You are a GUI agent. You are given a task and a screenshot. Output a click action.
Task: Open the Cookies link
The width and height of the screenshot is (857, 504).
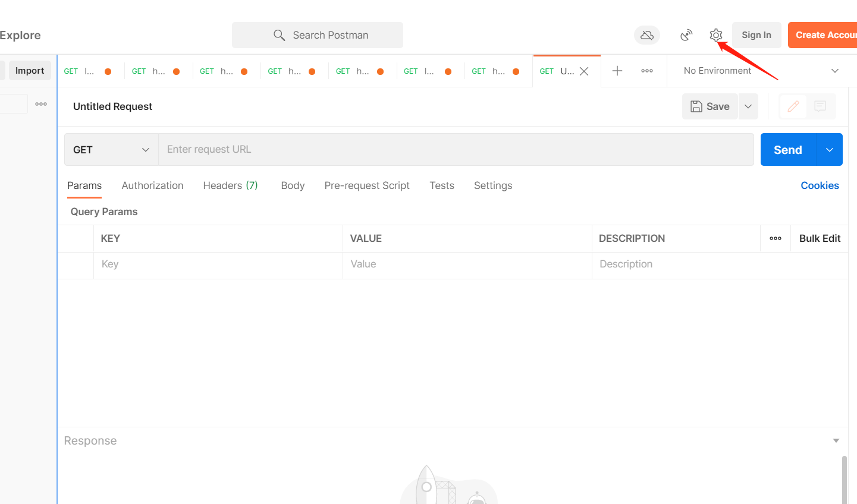pos(820,185)
